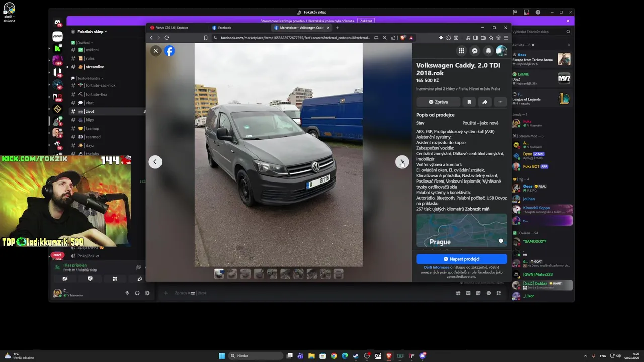644x362 pixels.
Task: Click the Zakázat button in streamer mode banner
Action: [366, 21]
